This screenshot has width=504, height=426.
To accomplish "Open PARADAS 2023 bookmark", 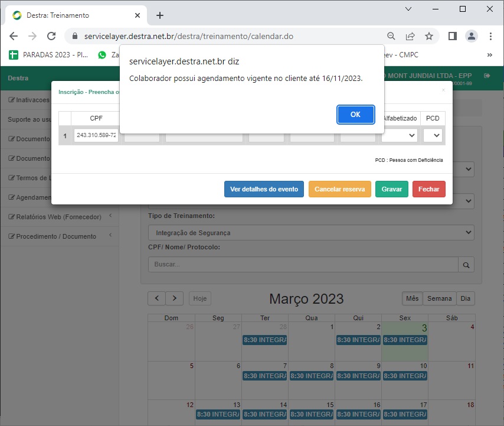I will [50, 54].
